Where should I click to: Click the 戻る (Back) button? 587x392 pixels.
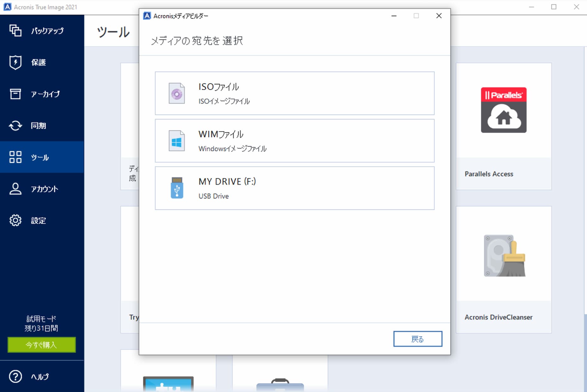tap(417, 339)
